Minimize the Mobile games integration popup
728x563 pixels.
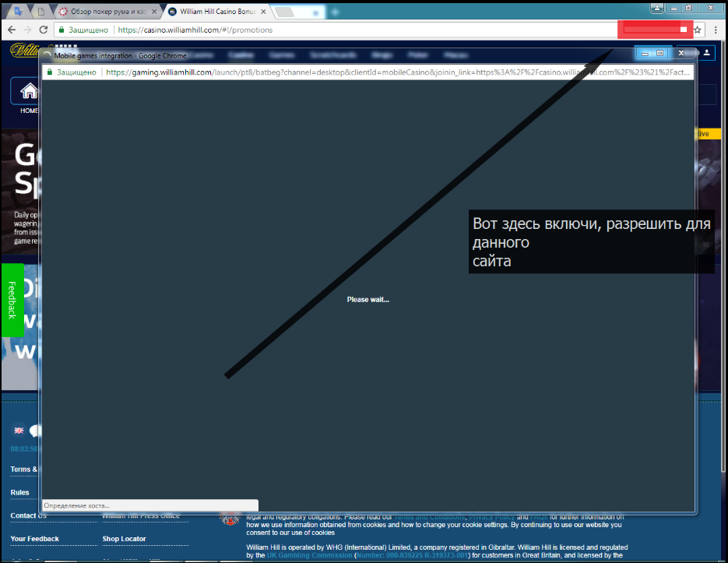[645, 54]
